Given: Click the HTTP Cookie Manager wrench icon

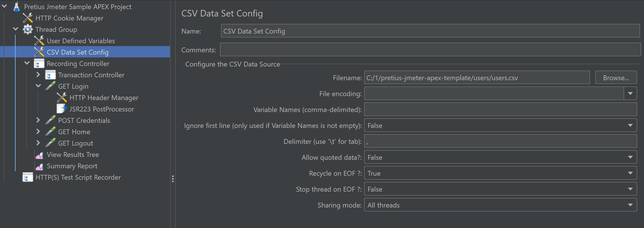Looking at the screenshot, I should tap(28, 18).
